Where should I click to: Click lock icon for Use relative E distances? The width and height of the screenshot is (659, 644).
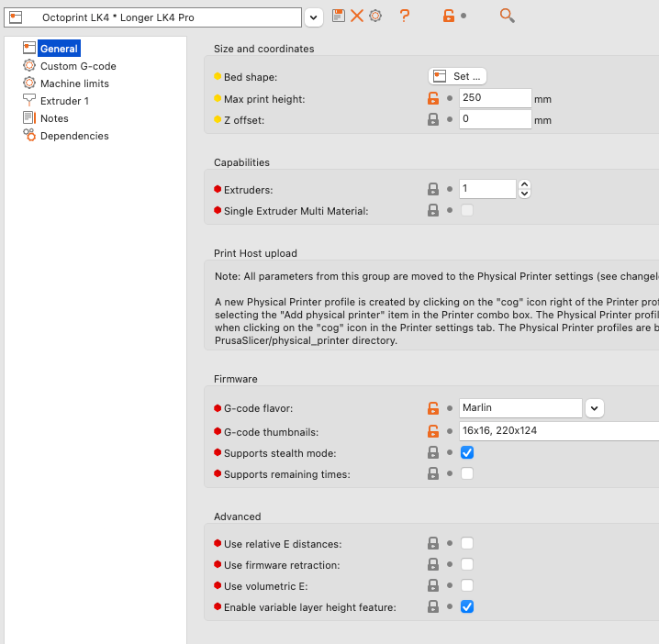433,543
